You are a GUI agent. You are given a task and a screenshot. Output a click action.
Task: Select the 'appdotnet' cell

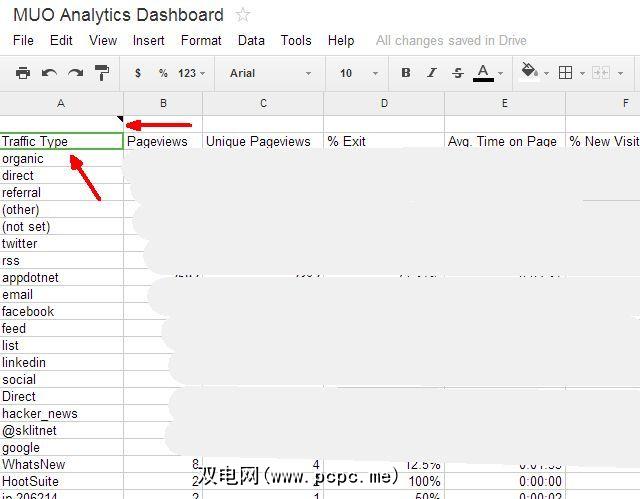click(61, 277)
